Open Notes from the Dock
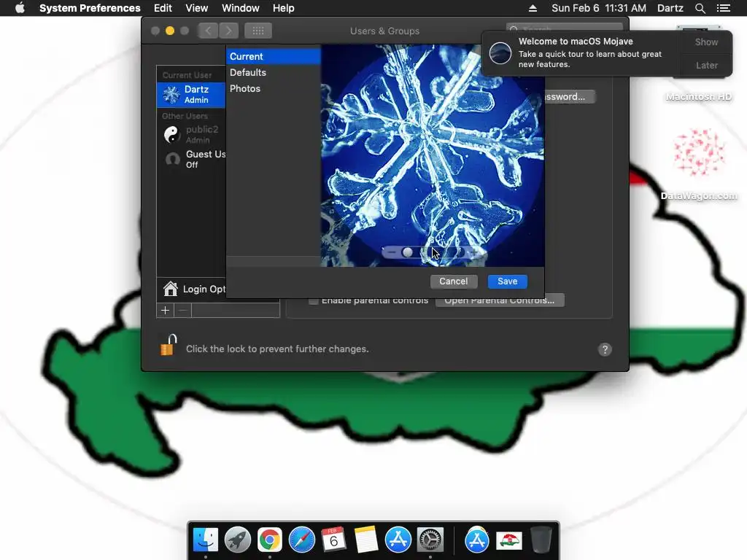The width and height of the screenshot is (747, 560). coord(366,540)
